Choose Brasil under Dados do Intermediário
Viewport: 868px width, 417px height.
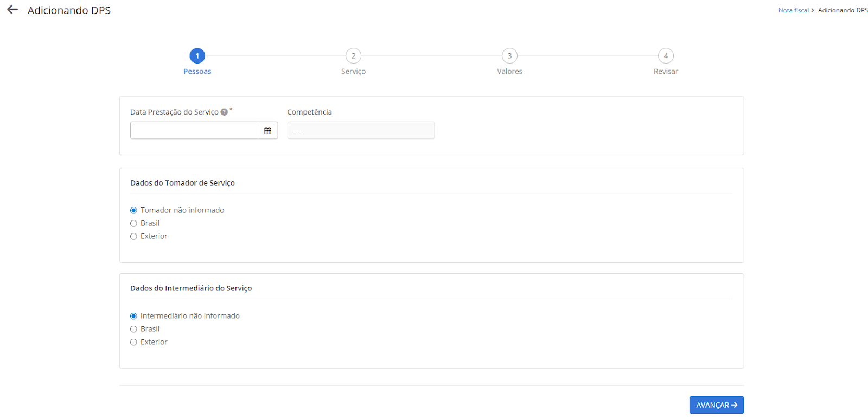tap(133, 329)
